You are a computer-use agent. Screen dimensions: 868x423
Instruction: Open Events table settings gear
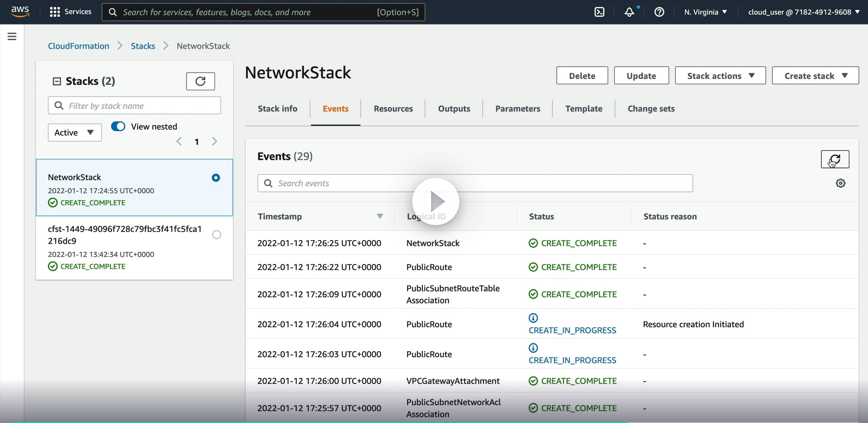pos(840,183)
